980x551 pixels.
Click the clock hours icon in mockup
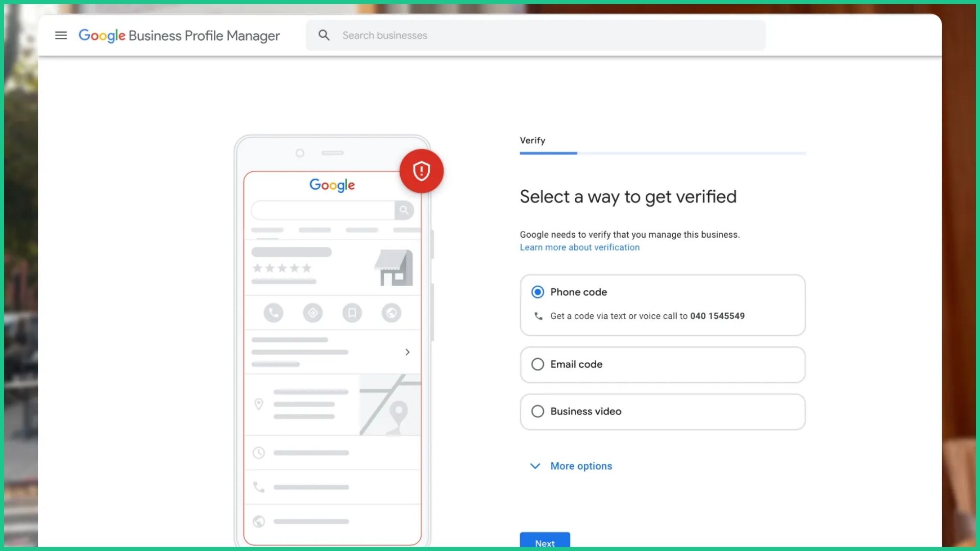coord(259,453)
